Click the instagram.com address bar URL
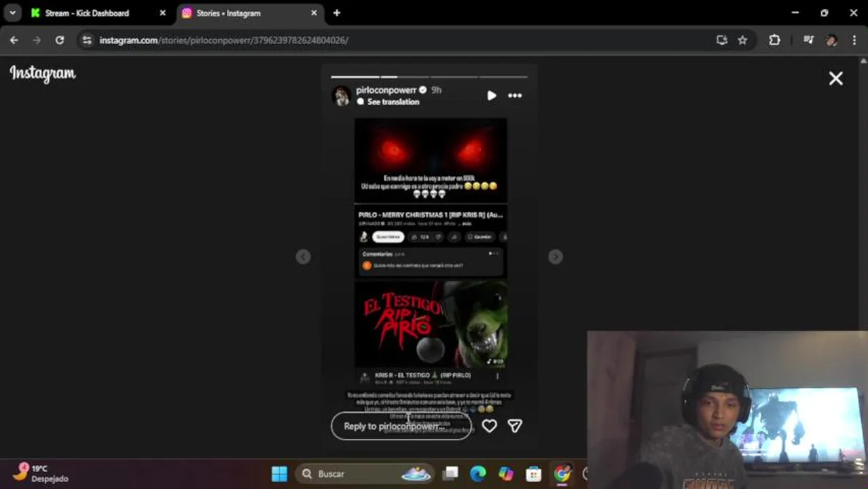This screenshot has height=489, width=868. [x=223, y=40]
